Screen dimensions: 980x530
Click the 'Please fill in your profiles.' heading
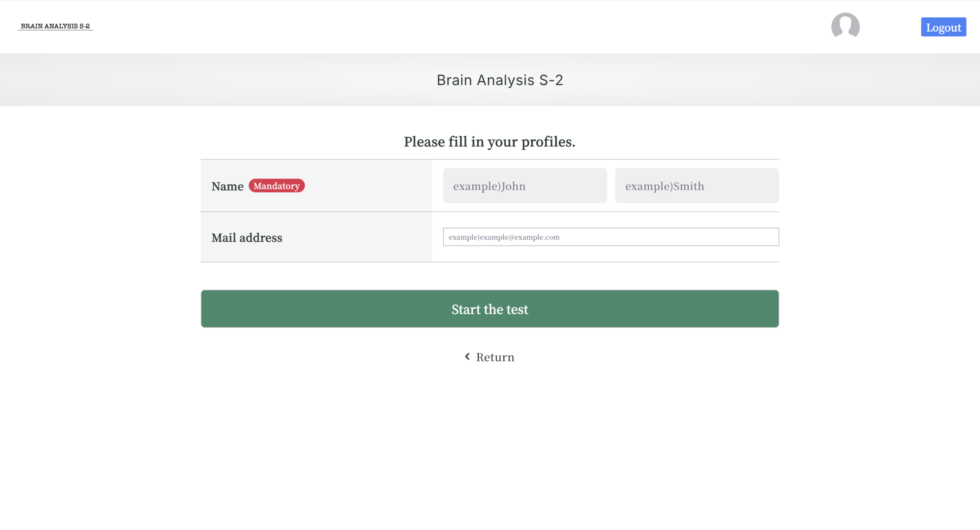pos(489,142)
